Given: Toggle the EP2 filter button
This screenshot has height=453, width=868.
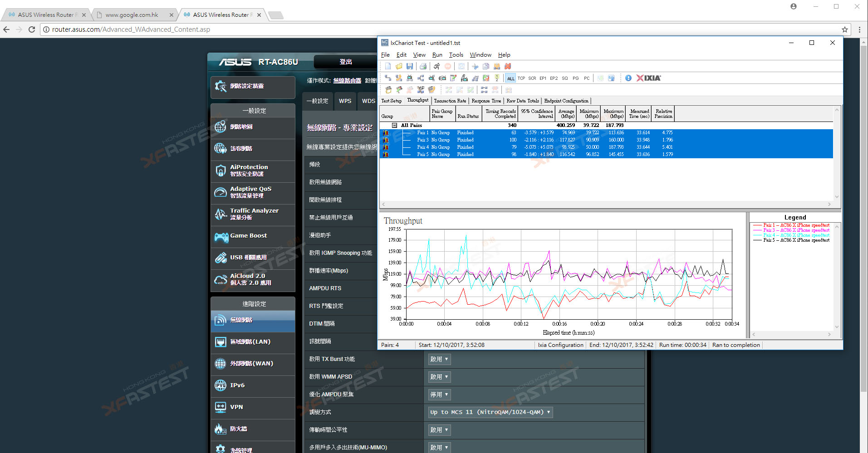Looking at the screenshot, I should click(554, 78).
